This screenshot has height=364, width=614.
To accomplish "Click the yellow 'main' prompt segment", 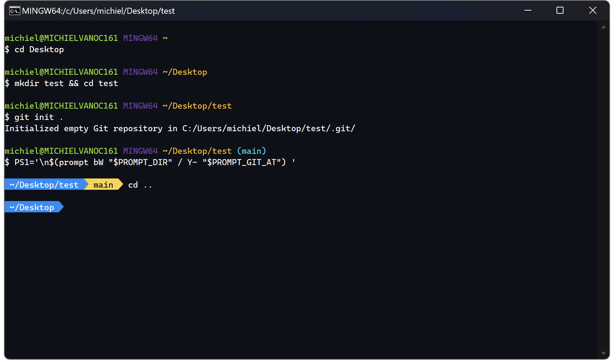I will pos(103,185).
